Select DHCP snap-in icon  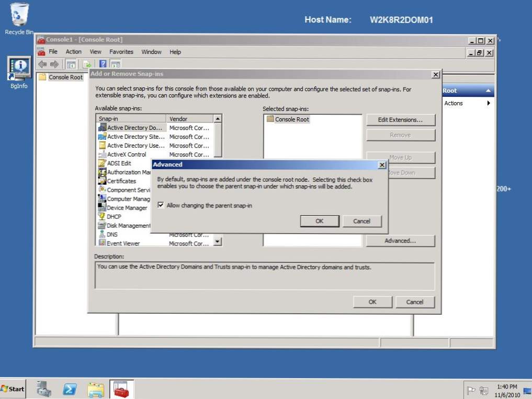pyautogui.click(x=102, y=216)
